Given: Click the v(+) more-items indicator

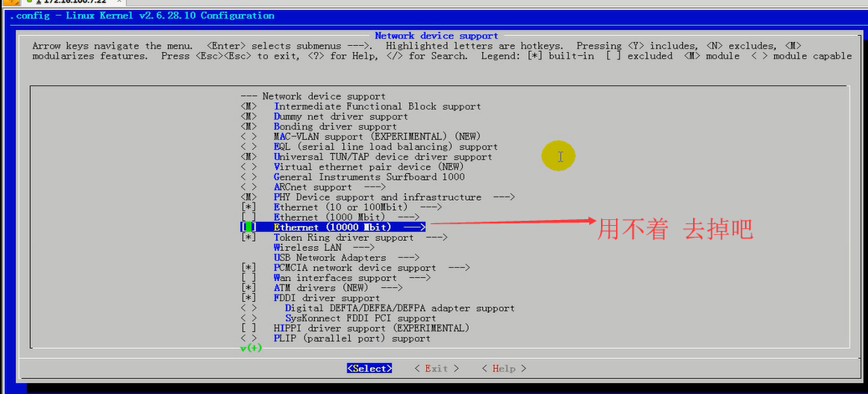Looking at the screenshot, I should click(251, 348).
